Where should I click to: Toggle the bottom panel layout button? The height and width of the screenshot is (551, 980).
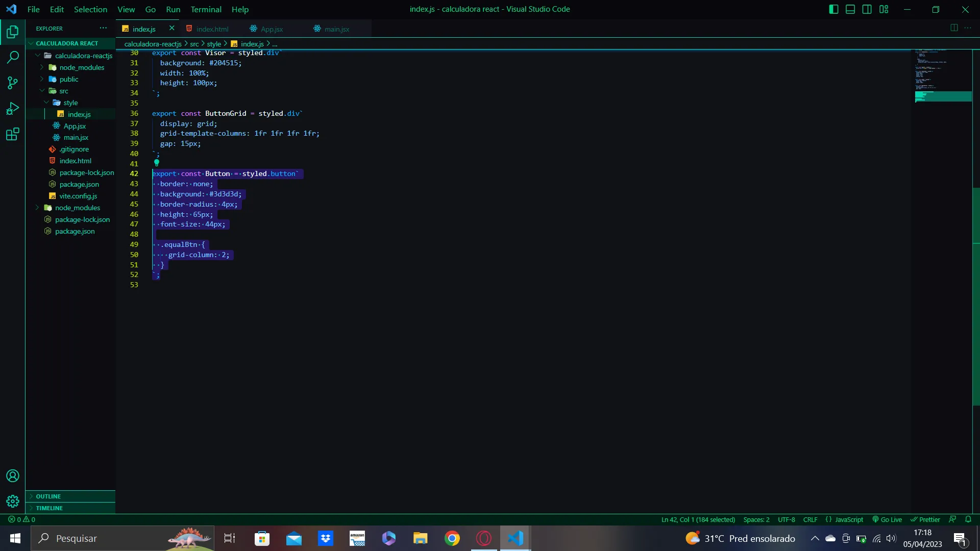coord(850,9)
